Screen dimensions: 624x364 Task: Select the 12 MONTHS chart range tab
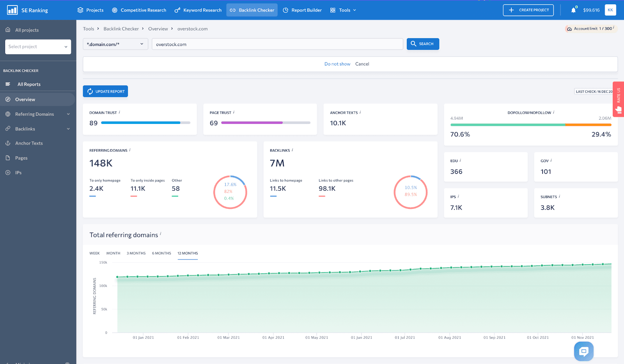pos(188,253)
